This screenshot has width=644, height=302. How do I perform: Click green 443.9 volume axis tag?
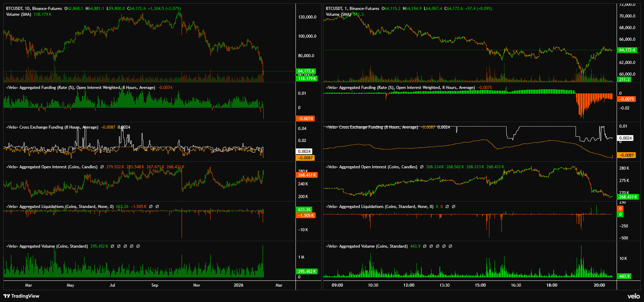coord(624,276)
